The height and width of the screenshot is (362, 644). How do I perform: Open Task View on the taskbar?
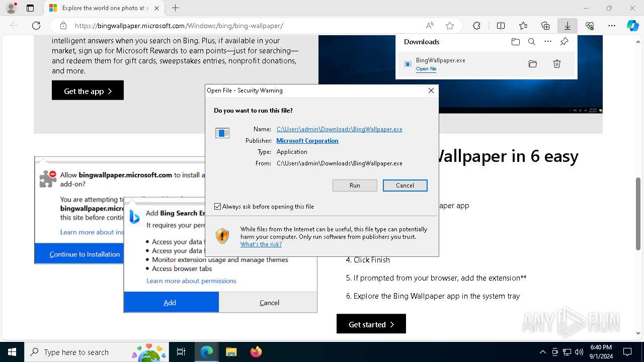click(181, 352)
